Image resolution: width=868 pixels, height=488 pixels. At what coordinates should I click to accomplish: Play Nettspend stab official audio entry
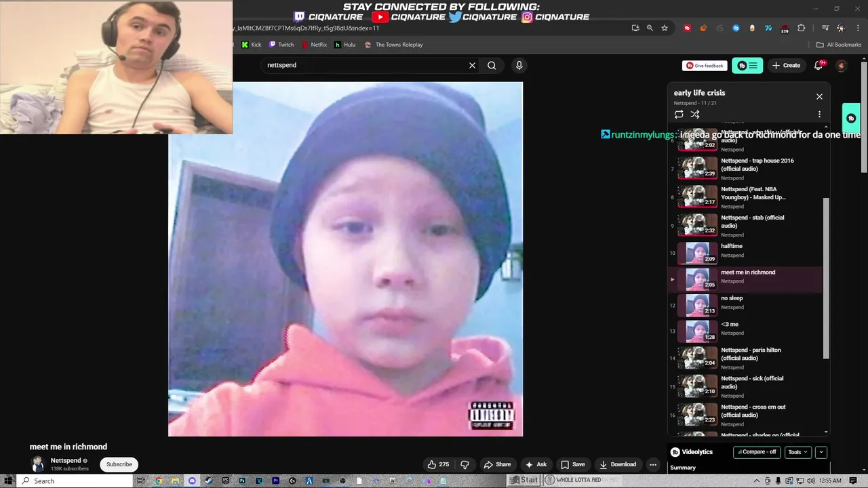point(745,226)
